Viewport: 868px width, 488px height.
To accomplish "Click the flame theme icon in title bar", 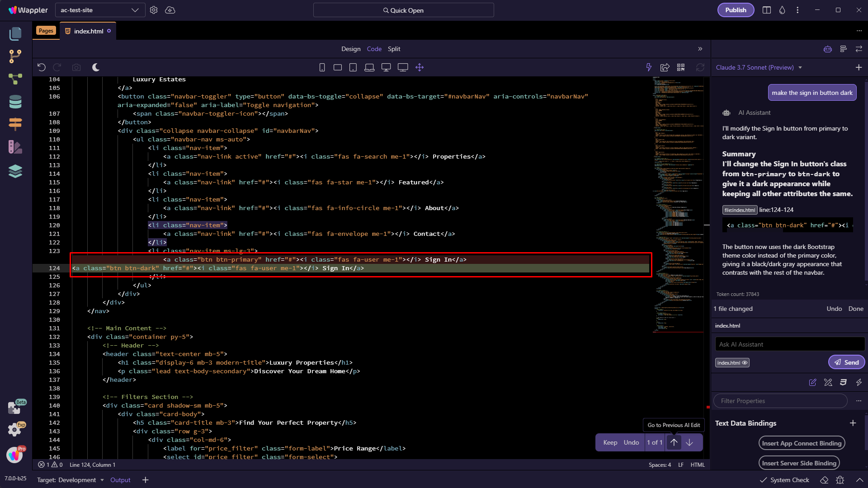I will coord(782,10).
